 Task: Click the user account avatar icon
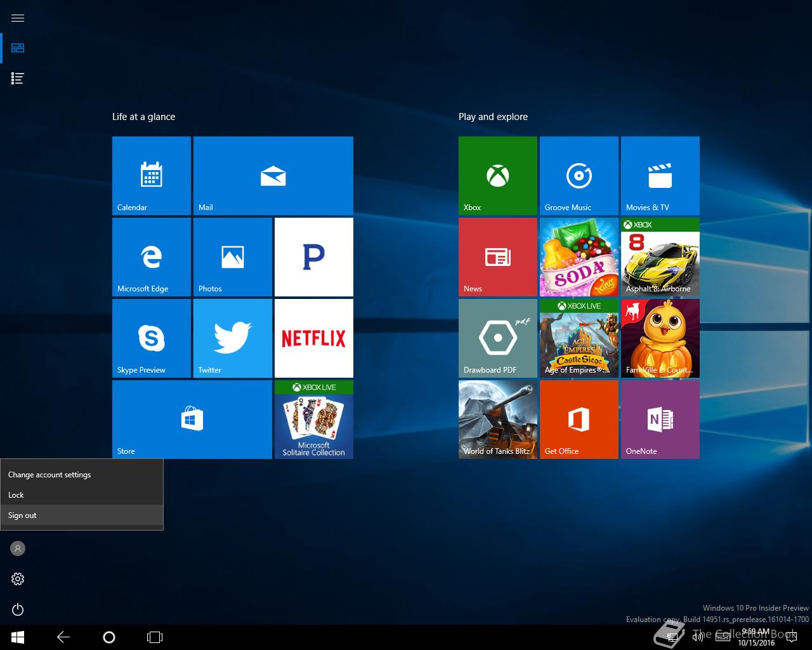click(x=18, y=548)
